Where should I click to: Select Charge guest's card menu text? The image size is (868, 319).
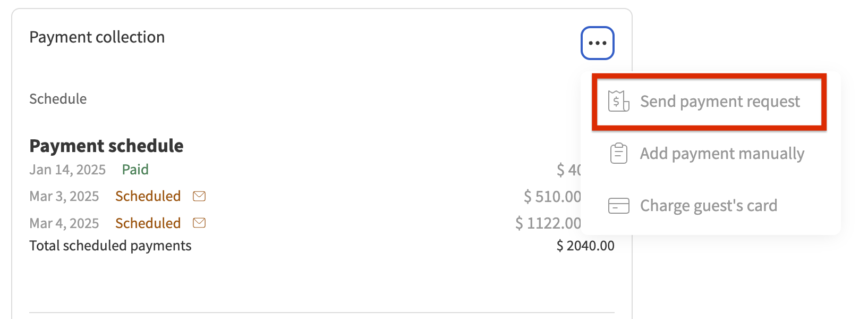tap(708, 206)
